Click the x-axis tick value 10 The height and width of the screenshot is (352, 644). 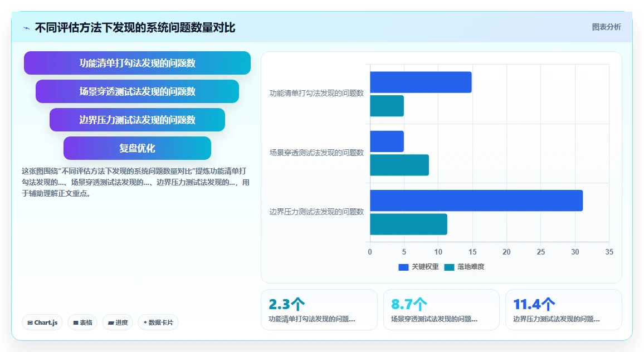point(438,252)
